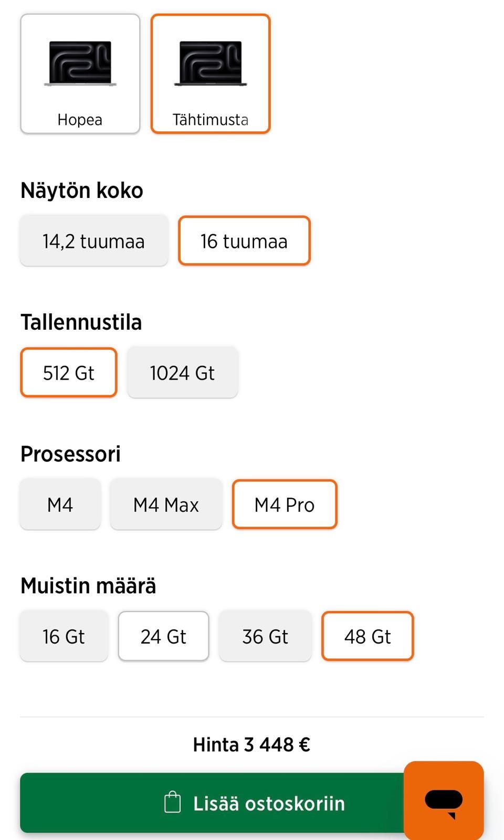Image resolution: width=504 pixels, height=840 pixels.
Task: Select the Hopea color option
Action: pyautogui.click(x=80, y=73)
